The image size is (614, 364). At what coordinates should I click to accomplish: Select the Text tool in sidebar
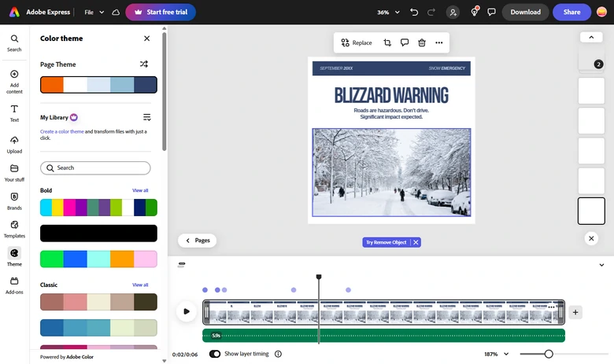click(14, 113)
